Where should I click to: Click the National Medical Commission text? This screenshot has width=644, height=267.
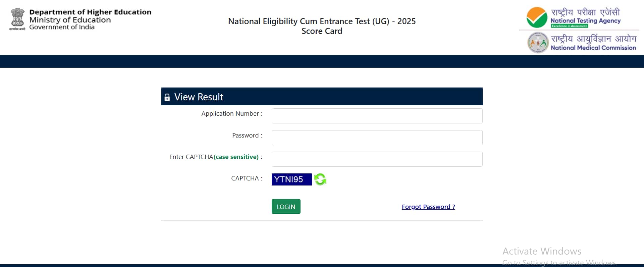593,48
